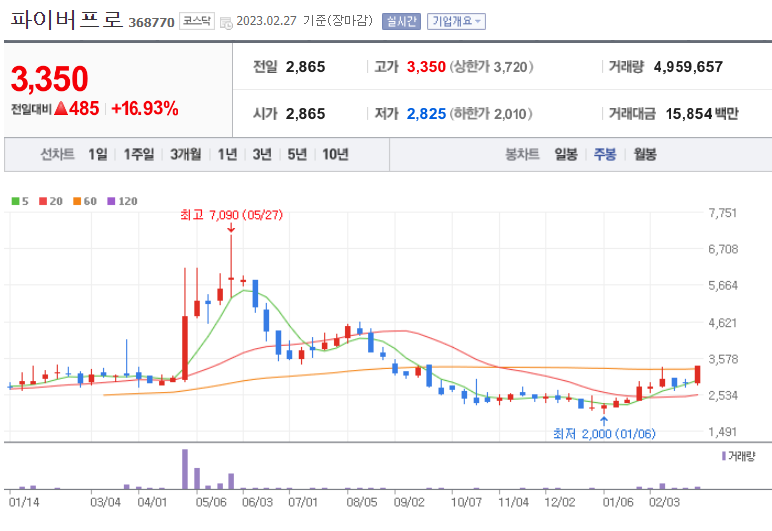Image resolution: width=772 pixels, height=531 pixels.
Task: Click the red 20-period moving average legend
Action: coord(51,201)
